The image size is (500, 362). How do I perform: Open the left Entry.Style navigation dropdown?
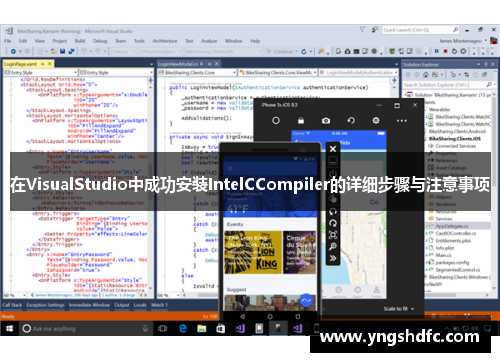41,72
